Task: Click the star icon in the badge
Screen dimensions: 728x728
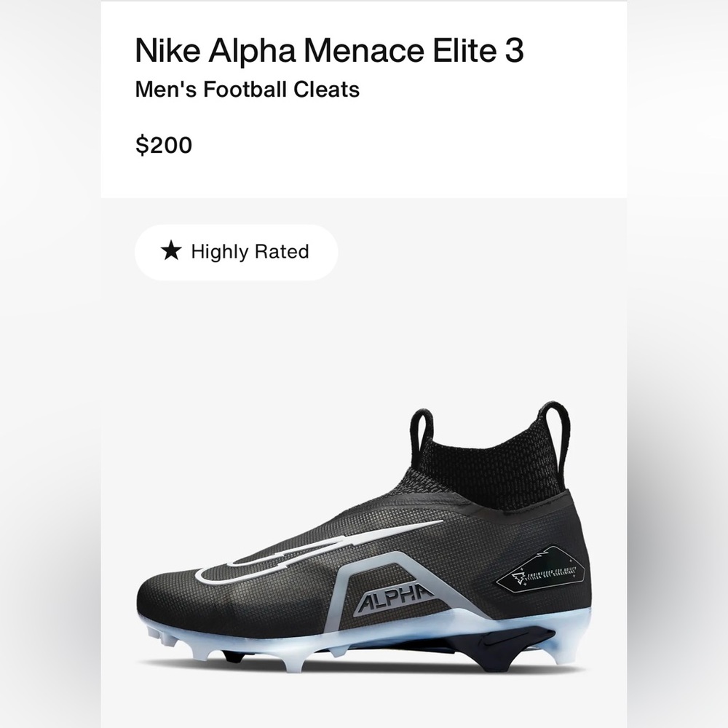Action: click(171, 251)
